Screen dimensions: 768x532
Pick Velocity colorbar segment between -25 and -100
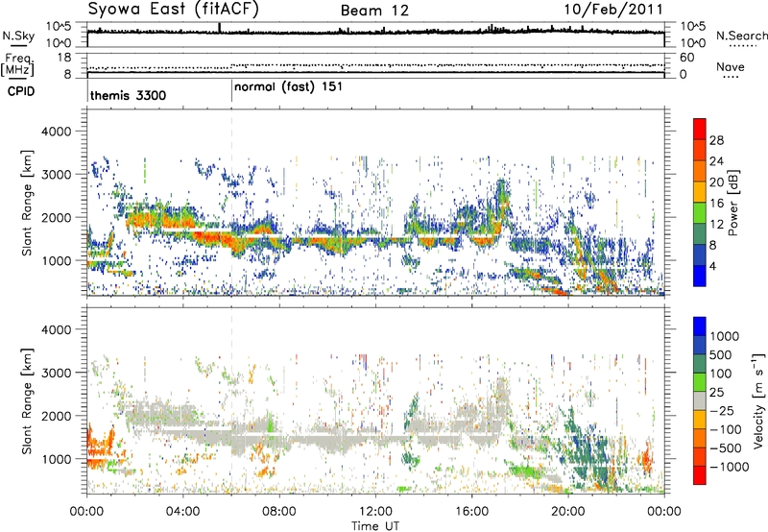click(700, 420)
